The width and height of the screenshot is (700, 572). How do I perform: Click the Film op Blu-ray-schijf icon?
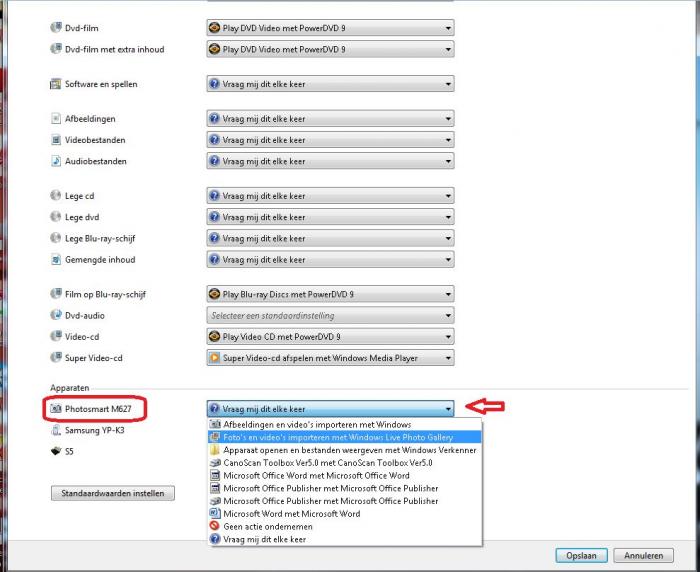coord(56,294)
